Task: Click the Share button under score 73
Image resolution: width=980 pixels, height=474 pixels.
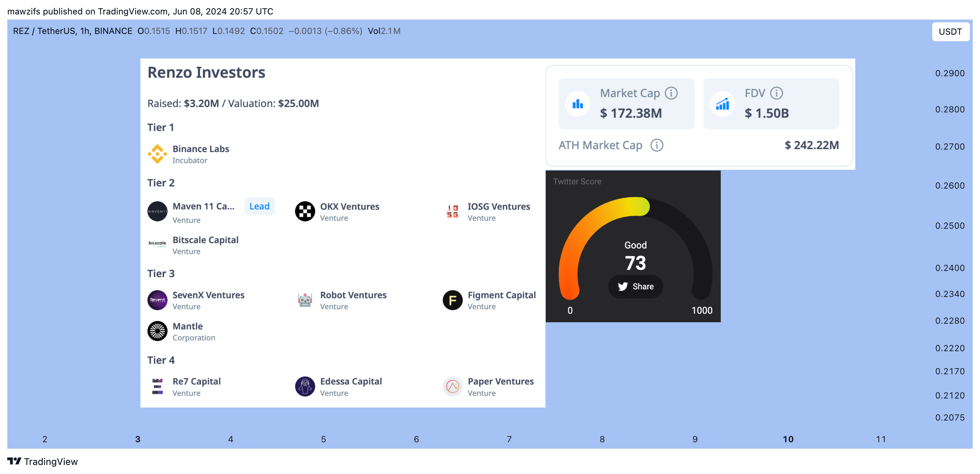Action: pyautogui.click(x=635, y=286)
